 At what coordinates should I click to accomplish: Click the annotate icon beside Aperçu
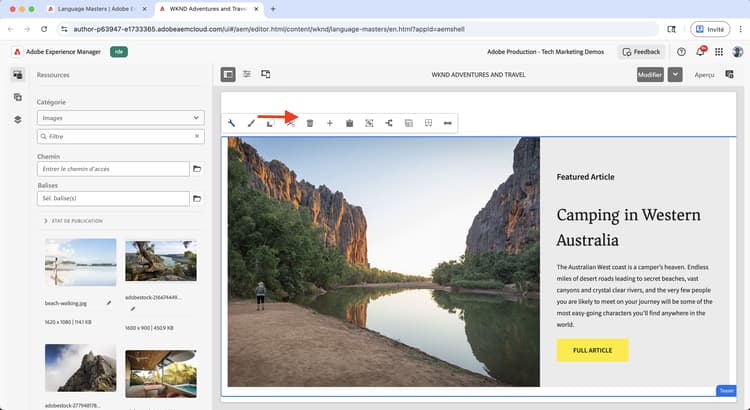tap(729, 75)
